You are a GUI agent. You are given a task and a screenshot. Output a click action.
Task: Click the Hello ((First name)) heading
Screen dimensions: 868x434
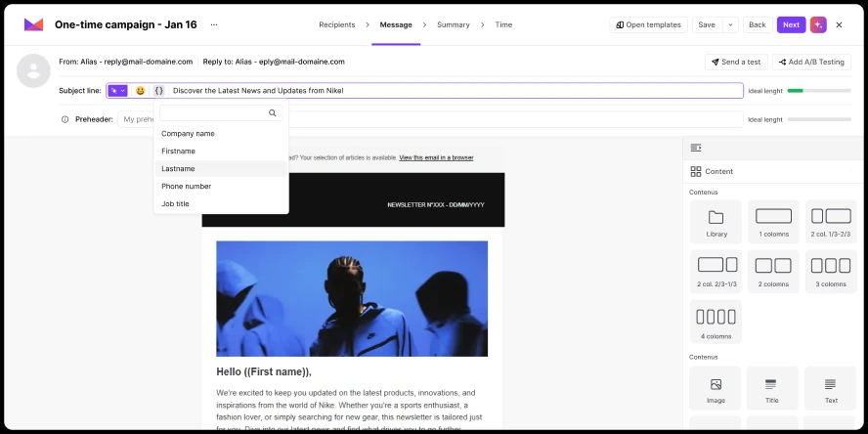(264, 372)
